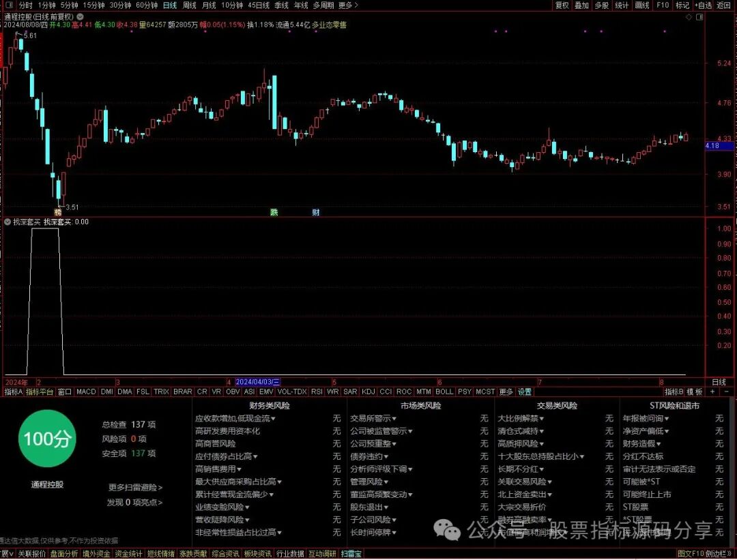Click the 叠加 overlay button
The width and height of the screenshot is (737, 560).
tap(582, 5)
